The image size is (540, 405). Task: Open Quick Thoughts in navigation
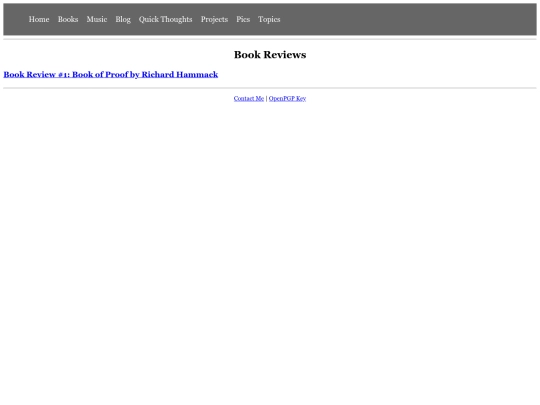pos(166,20)
